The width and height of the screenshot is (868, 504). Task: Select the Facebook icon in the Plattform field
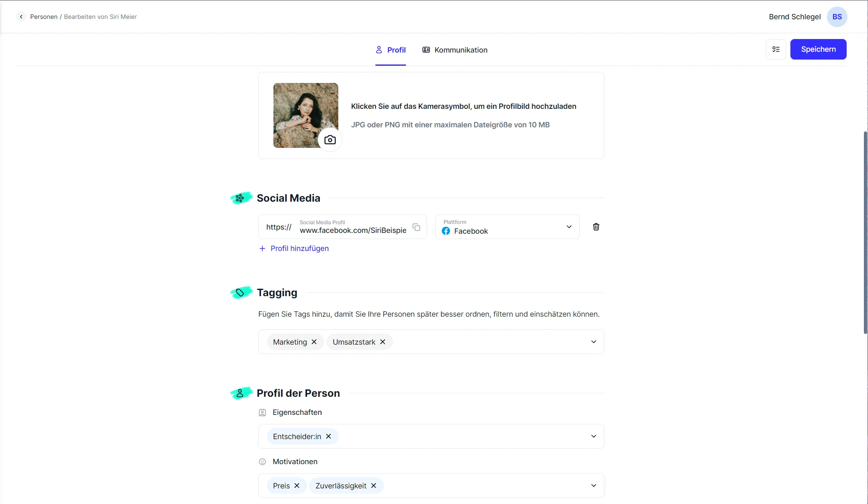pos(445,231)
